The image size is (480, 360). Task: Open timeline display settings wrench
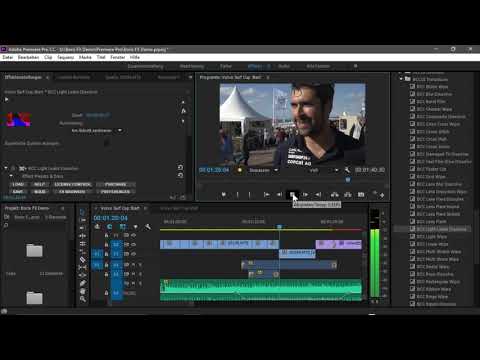click(x=147, y=227)
